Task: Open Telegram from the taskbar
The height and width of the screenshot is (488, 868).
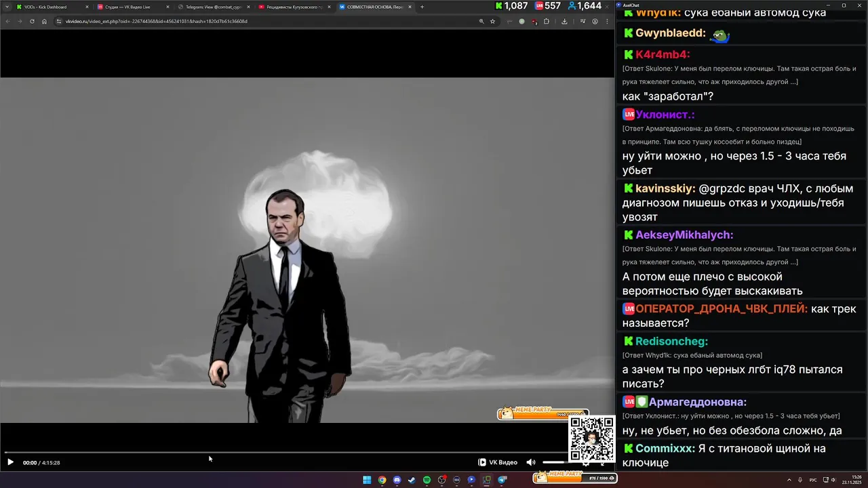Action: (502, 480)
